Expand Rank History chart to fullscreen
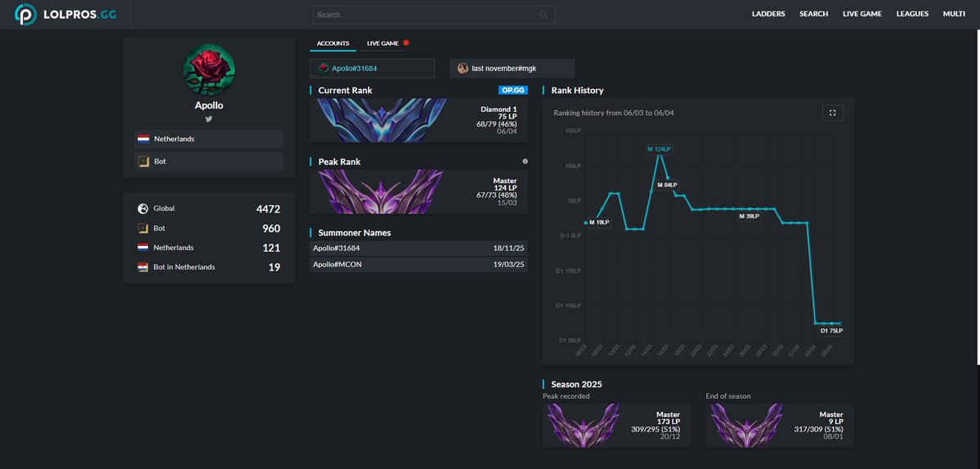The width and height of the screenshot is (980, 469). [x=833, y=113]
